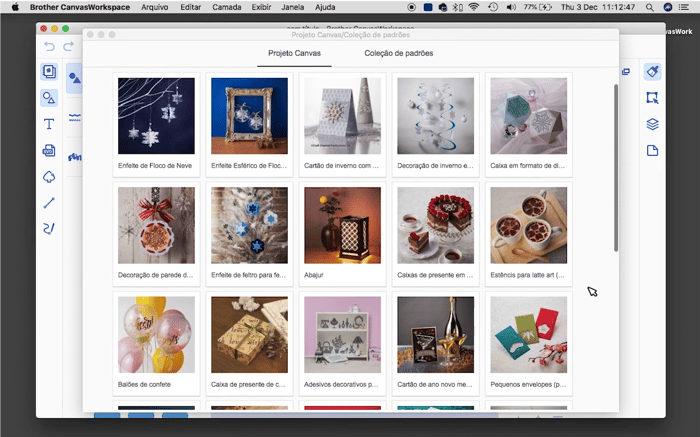Open Enfeite de Floco de Neve project

(x=156, y=125)
